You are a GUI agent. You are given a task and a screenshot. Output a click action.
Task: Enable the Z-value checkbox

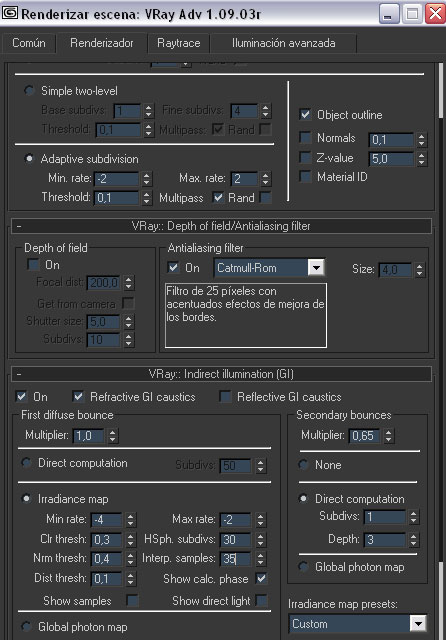(x=305, y=157)
